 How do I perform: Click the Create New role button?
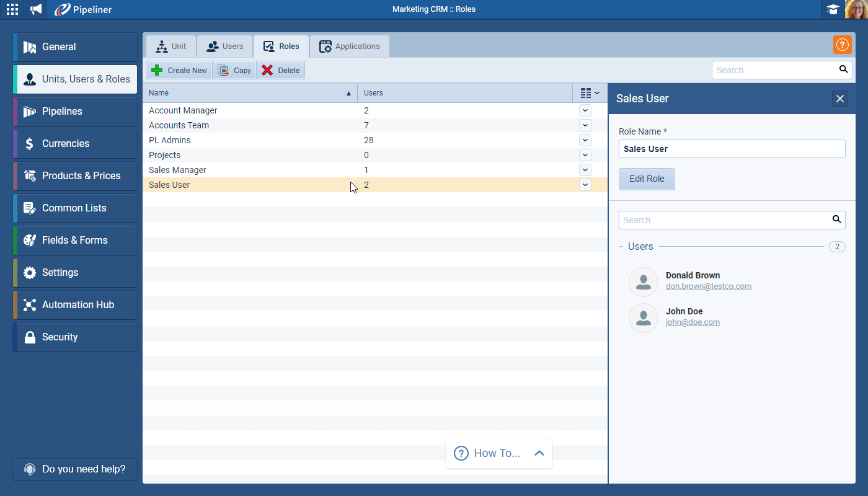coord(179,70)
